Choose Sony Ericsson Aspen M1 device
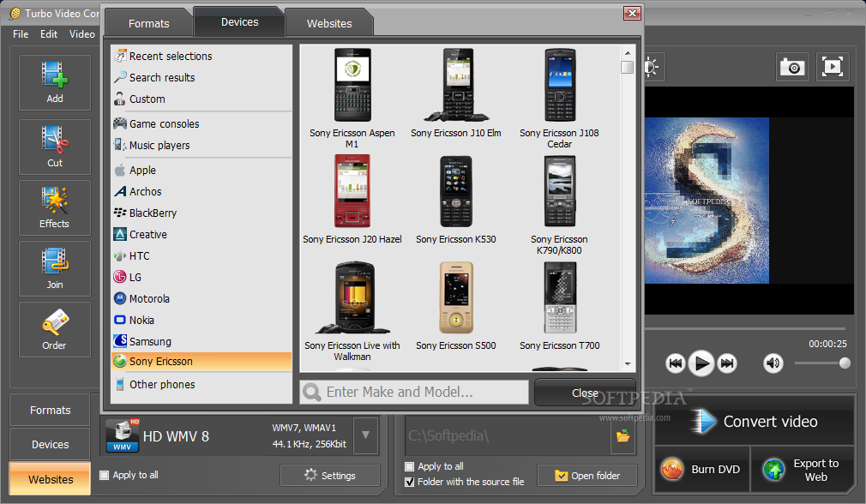 tap(352, 99)
